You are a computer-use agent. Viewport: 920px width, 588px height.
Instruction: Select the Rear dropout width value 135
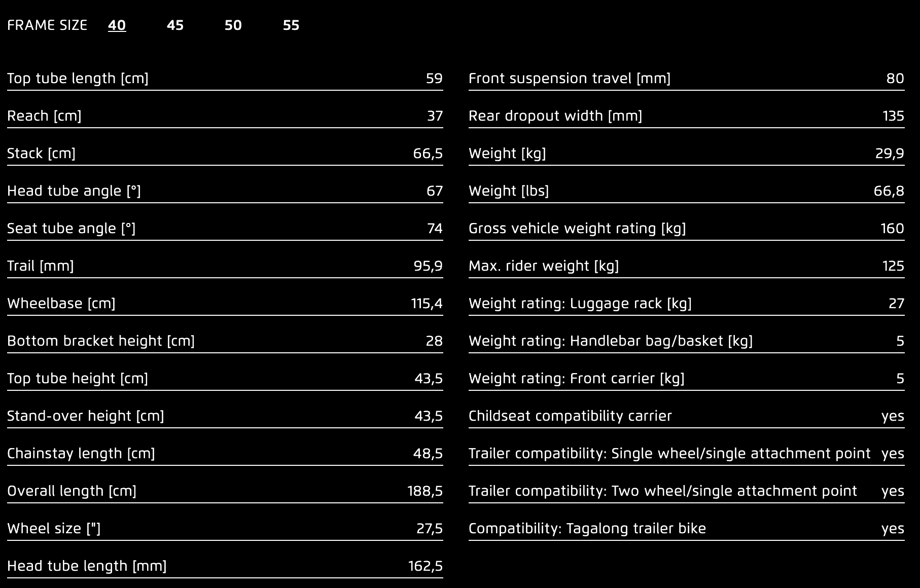[x=893, y=116]
